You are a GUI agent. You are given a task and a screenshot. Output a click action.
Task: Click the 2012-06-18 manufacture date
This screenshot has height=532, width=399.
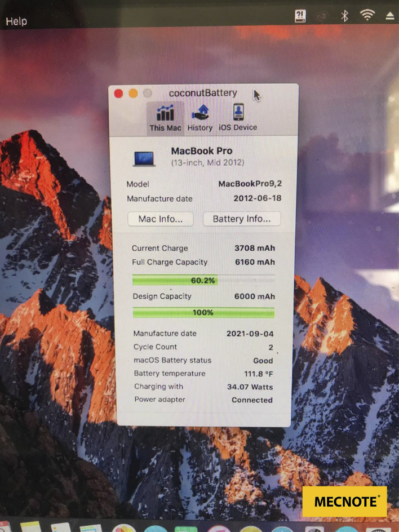click(x=258, y=198)
